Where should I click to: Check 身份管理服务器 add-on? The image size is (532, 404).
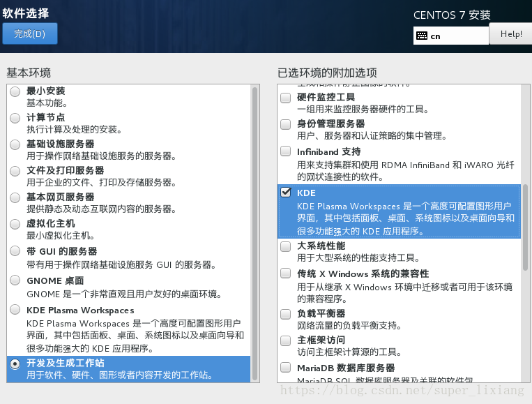coord(286,124)
